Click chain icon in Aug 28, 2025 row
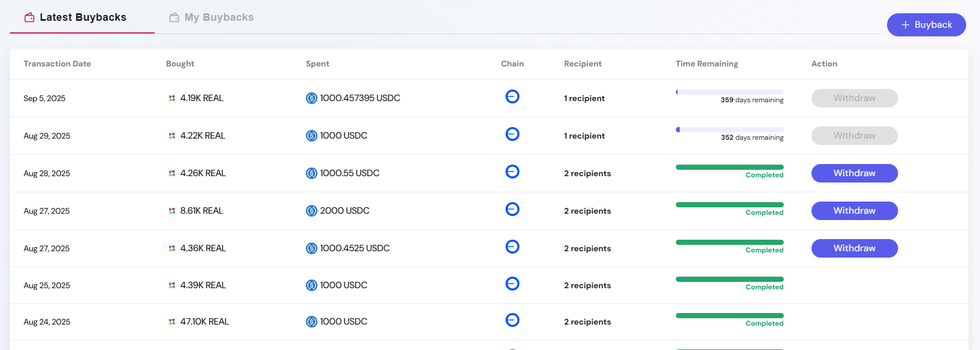The width and height of the screenshot is (980, 350). [x=512, y=172]
